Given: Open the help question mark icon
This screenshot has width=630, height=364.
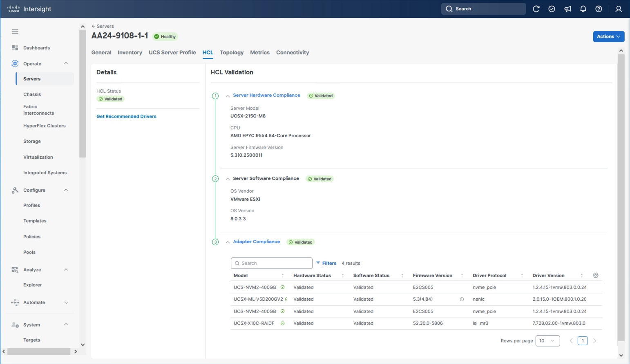Looking at the screenshot, I should pos(599,9).
